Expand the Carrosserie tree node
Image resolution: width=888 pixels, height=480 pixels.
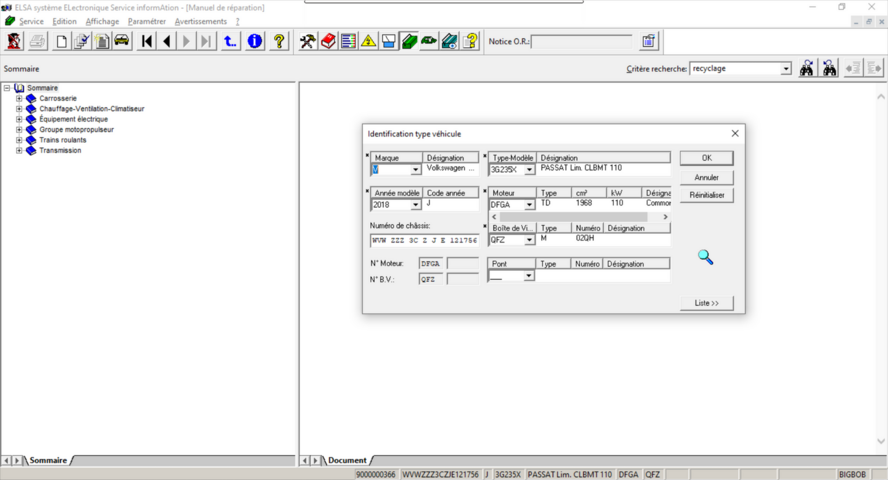[x=19, y=98]
